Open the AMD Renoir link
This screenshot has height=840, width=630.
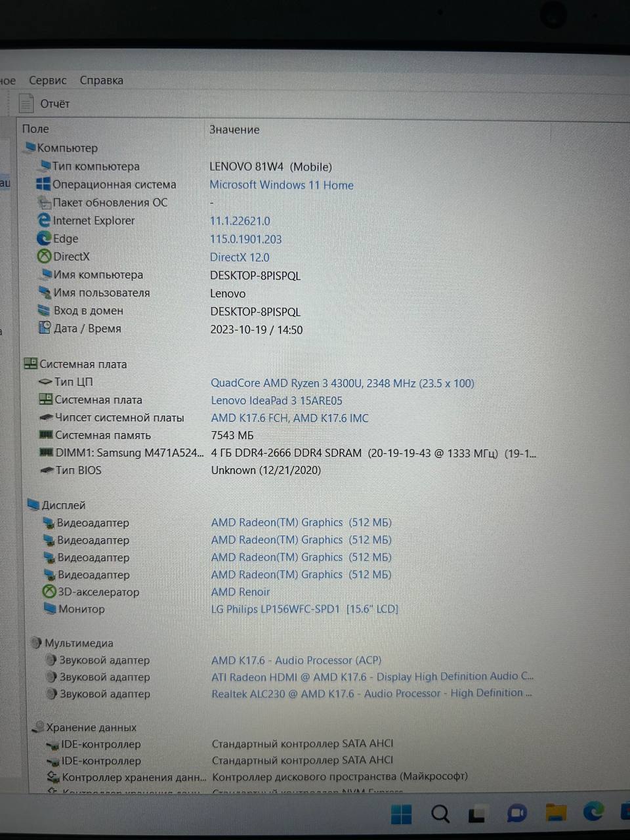click(x=240, y=592)
